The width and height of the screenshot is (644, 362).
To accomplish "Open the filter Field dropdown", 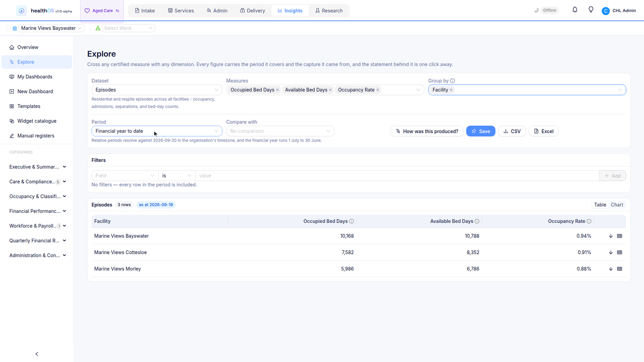I will tap(124, 176).
